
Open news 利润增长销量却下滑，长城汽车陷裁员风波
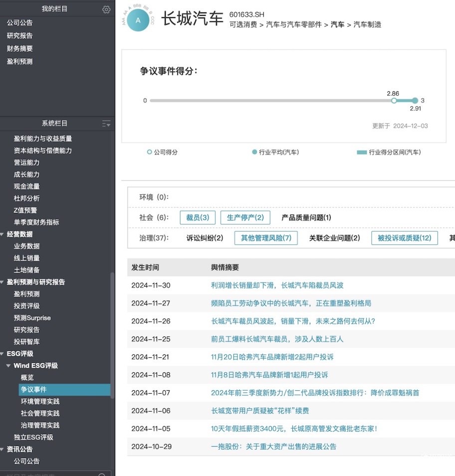pyautogui.click(x=277, y=286)
